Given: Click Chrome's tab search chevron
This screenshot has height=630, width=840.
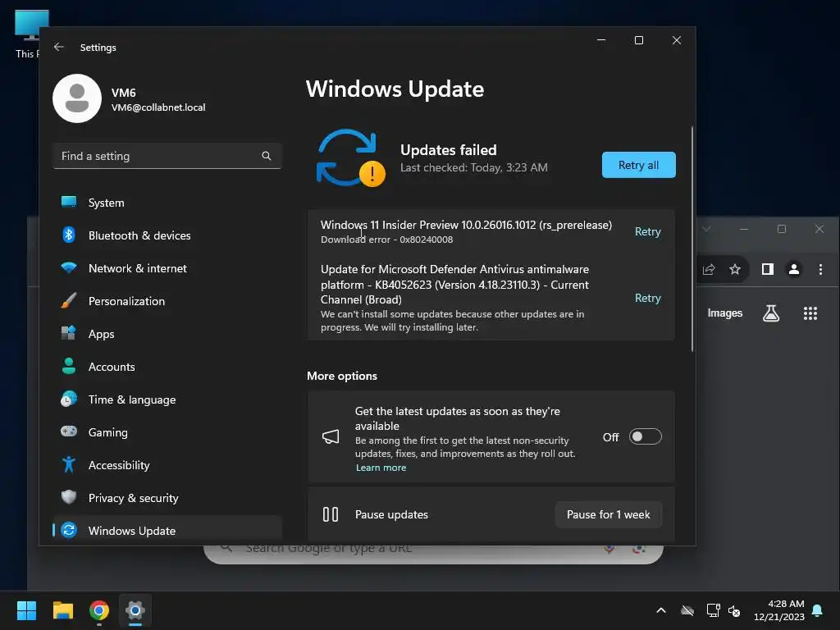Looking at the screenshot, I should tap(706, 229).
